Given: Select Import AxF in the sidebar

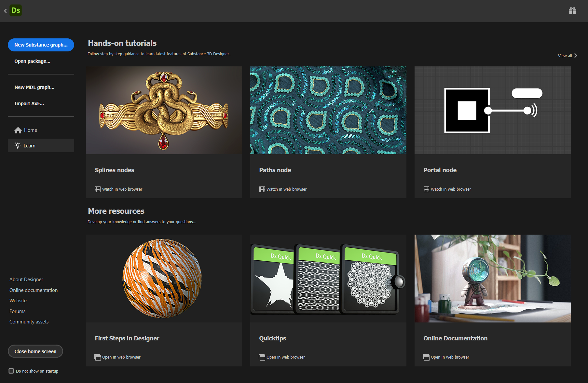Looking at the screenshot, I should click(29, 103).
